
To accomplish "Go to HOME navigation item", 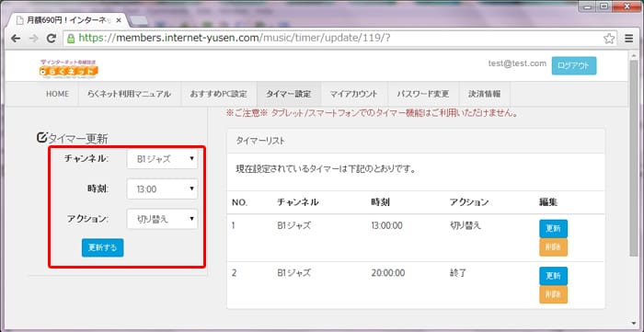I will click(57, 94).
